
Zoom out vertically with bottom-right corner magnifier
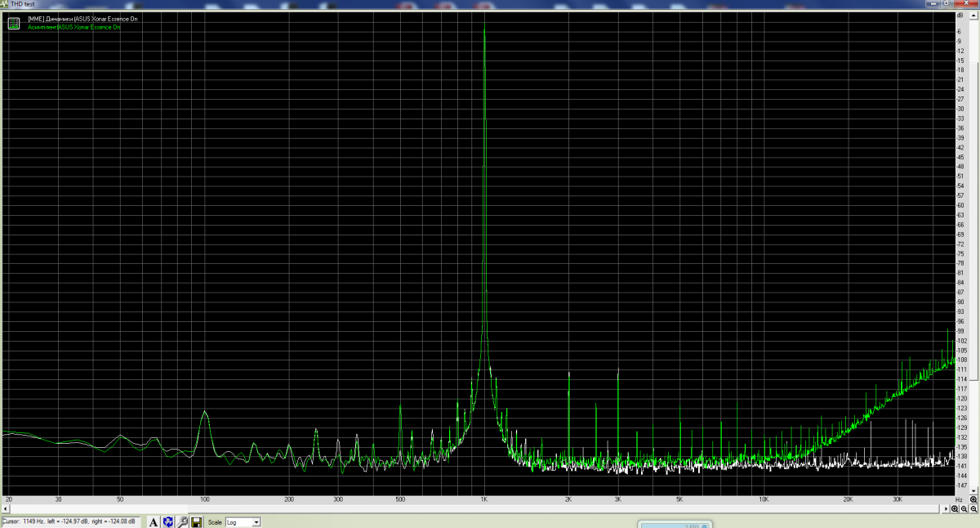(974, 508)
